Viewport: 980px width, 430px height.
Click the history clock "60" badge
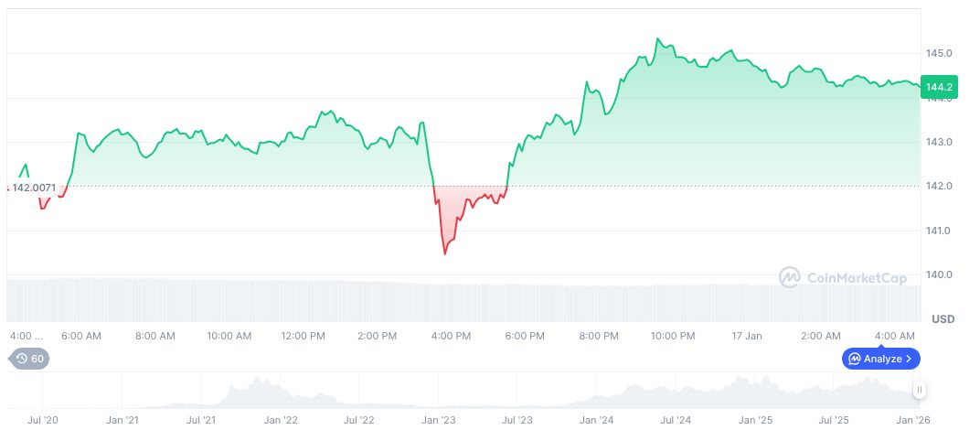tap(30, 359)
